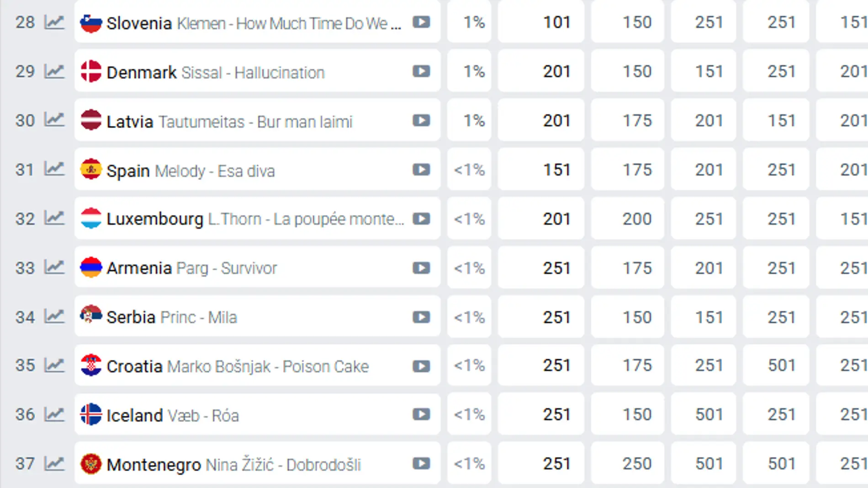The image size is (868, 488).
Task: Play Croatia's Poison Cake video
Action: coord(421,366)
